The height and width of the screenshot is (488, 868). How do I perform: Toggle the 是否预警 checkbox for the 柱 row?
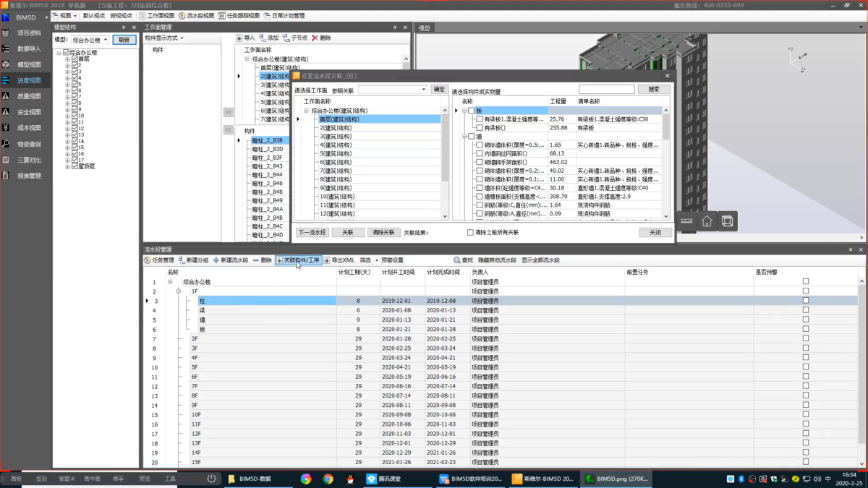[x=806, y=301]
